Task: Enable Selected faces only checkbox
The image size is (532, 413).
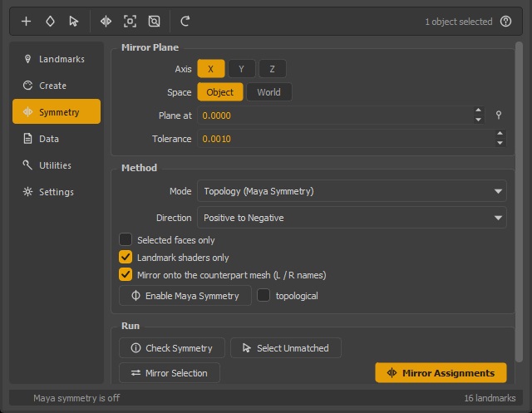Action: pyautogui.click(x=126, y=239)
